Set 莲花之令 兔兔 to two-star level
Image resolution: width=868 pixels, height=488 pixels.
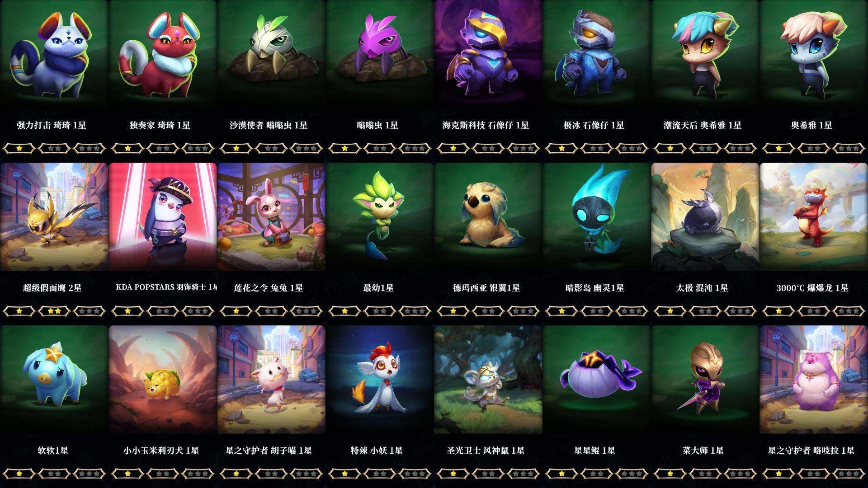271,311
